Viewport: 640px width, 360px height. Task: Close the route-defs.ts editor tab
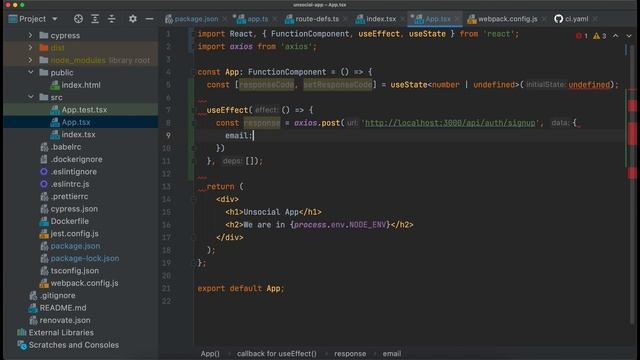point(346,19)
